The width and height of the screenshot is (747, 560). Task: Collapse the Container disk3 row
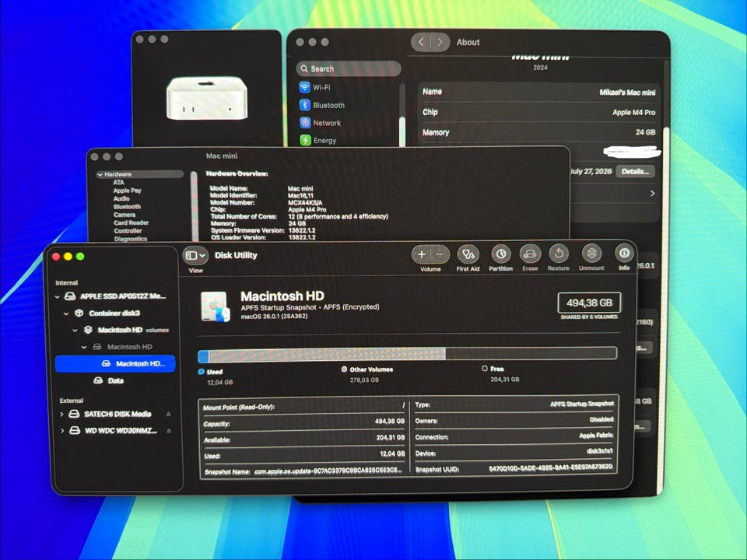click(x=66, y=313)
